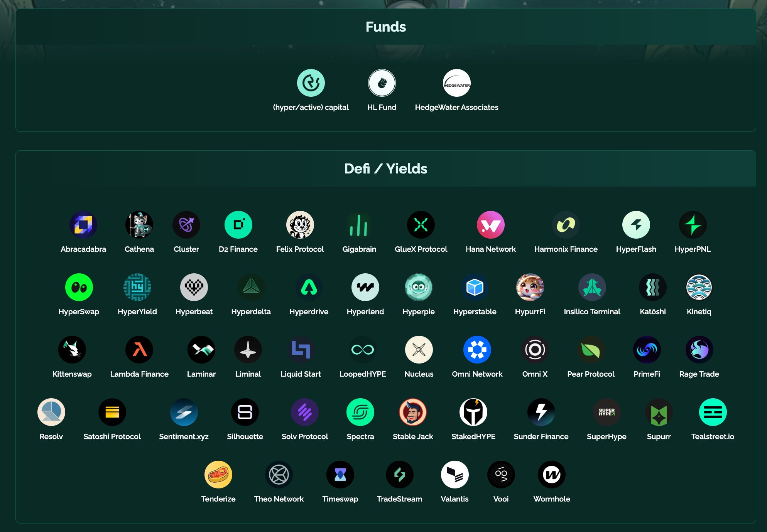Open the HypurrFi cat icon
The height and width of the screenshot is (532, 767).
coord(530,287)
